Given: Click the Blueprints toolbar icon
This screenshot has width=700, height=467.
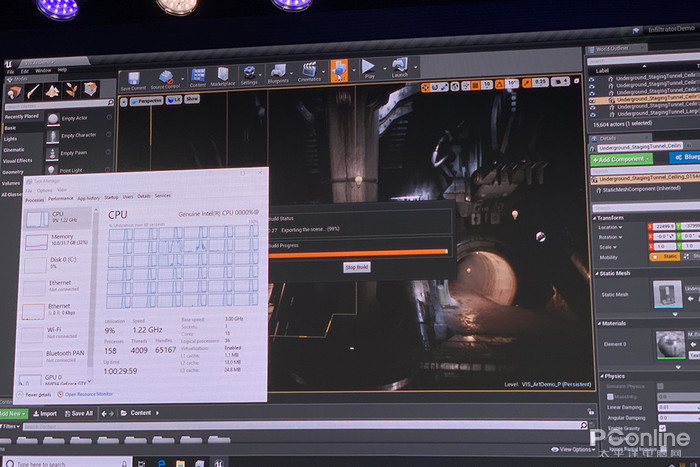Looking at the screenshot, I should point(277,78).
